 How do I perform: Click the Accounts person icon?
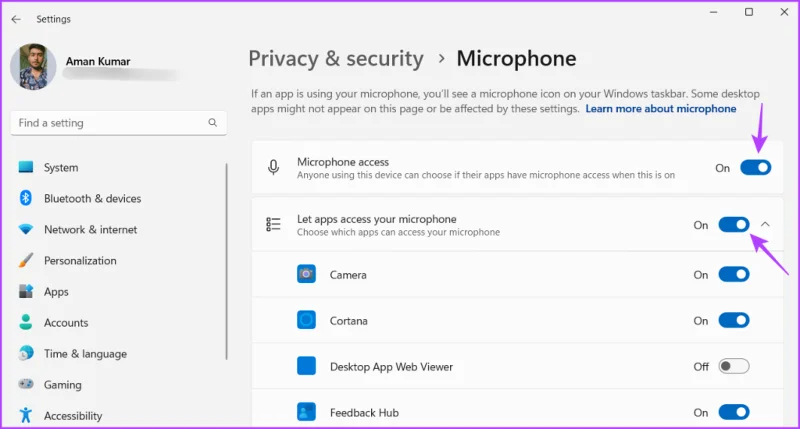pyautogui.click(x=26, y=322)
